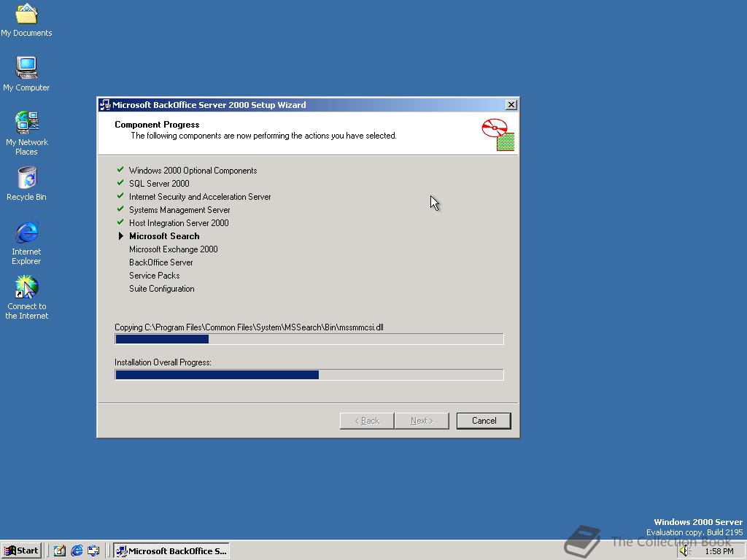
Task: Click checkmark beside Host Integration Server 2000
Action: pos(120,222)
